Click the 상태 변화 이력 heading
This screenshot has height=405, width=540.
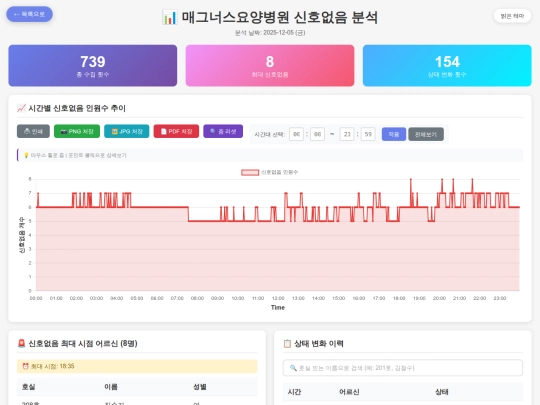319,343
